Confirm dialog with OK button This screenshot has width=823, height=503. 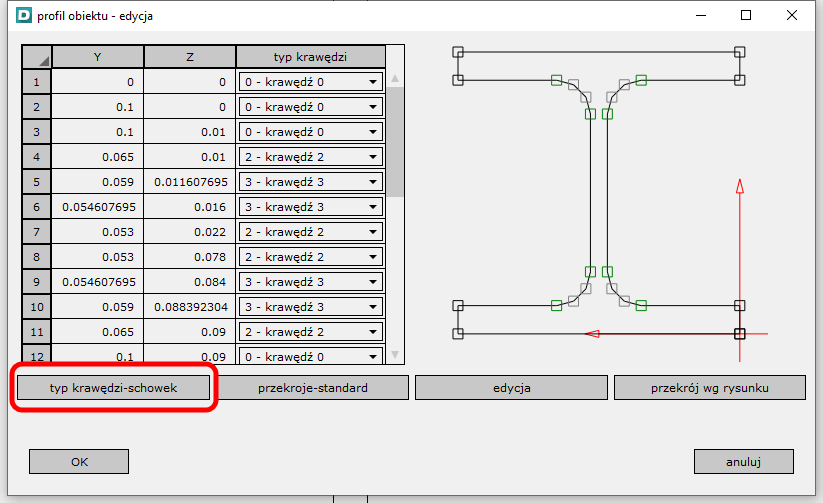(x=79, y=461)
